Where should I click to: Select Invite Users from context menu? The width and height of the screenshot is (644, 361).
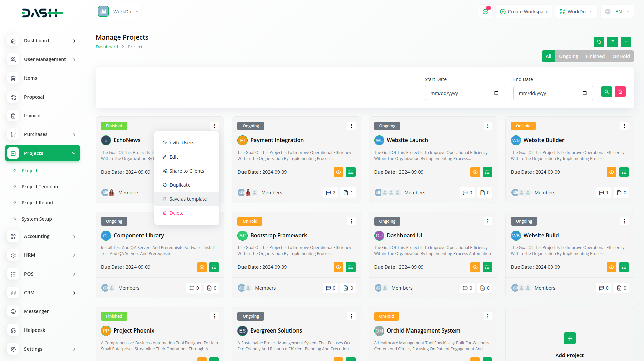[186, 143]
